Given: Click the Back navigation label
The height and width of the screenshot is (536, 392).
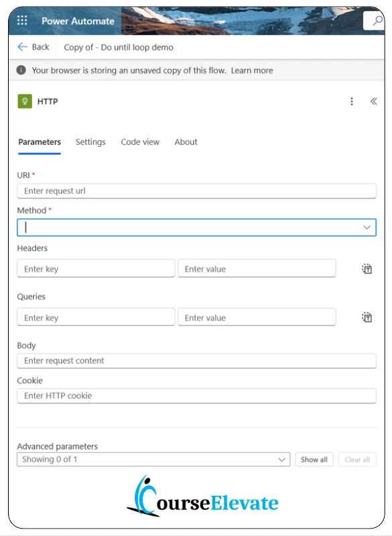Looking at the screenshot, I should 38,48.
